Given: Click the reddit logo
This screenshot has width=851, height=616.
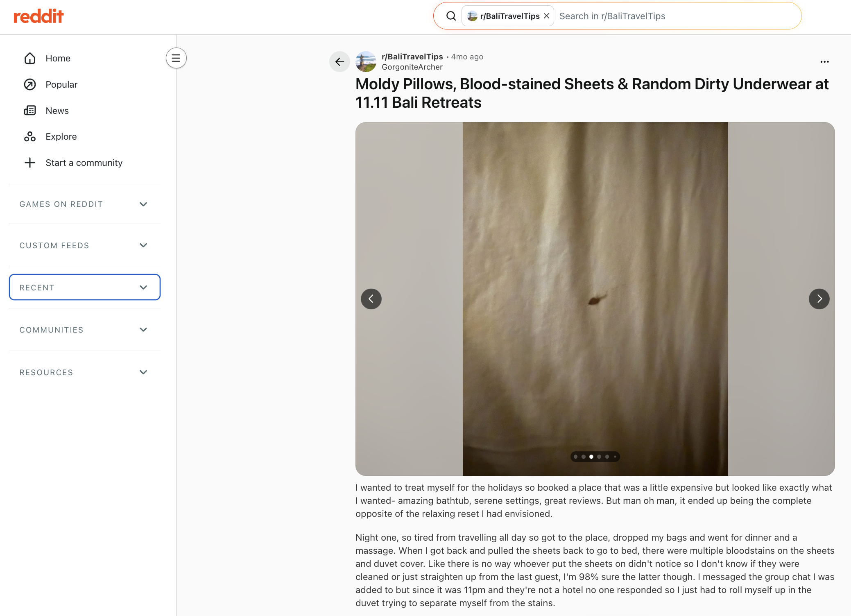Looking at the screenshot, I should (38, 16).
